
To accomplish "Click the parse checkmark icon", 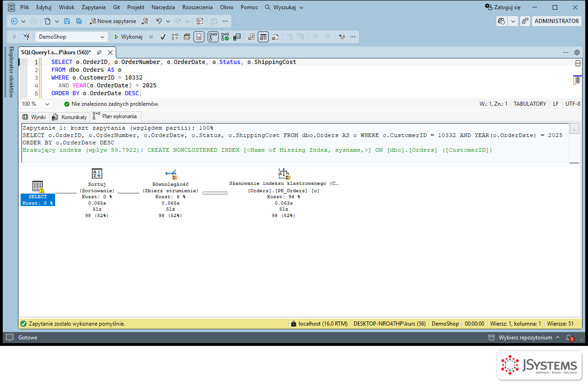I will [163, 37].
